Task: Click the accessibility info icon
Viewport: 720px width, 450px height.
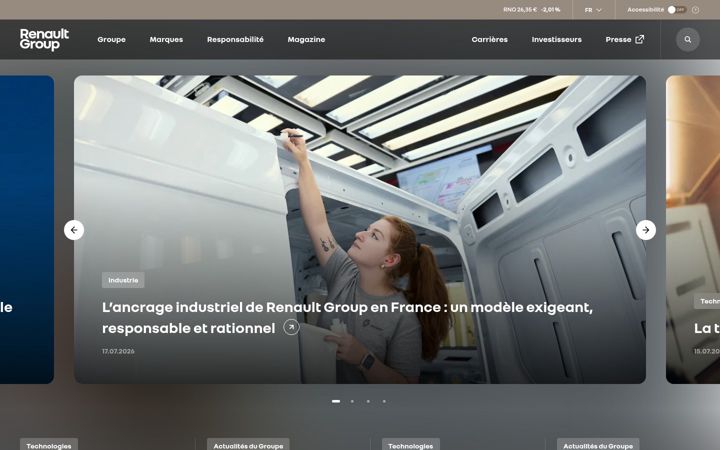Action: tap(695, 10)
